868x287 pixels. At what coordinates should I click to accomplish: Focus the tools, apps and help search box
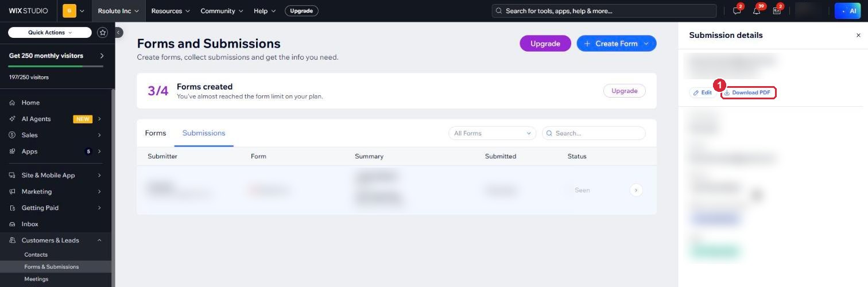[604, 11]
